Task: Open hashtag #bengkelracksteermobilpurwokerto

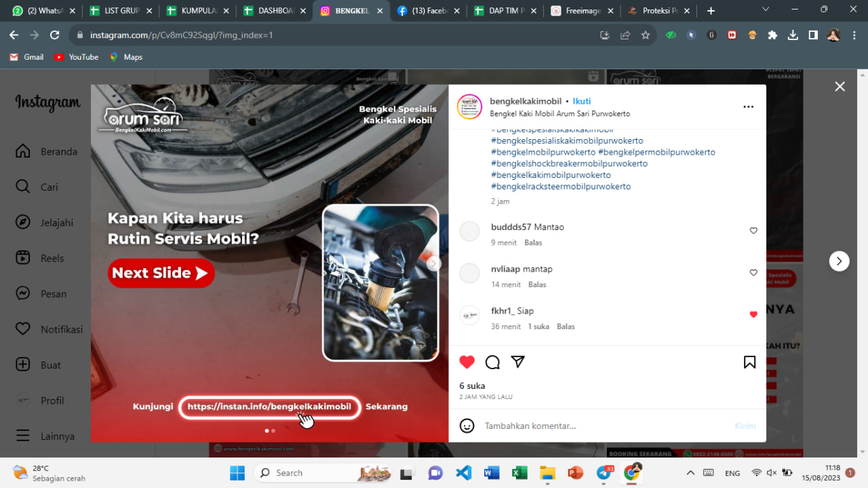Action: pos(561,187)
